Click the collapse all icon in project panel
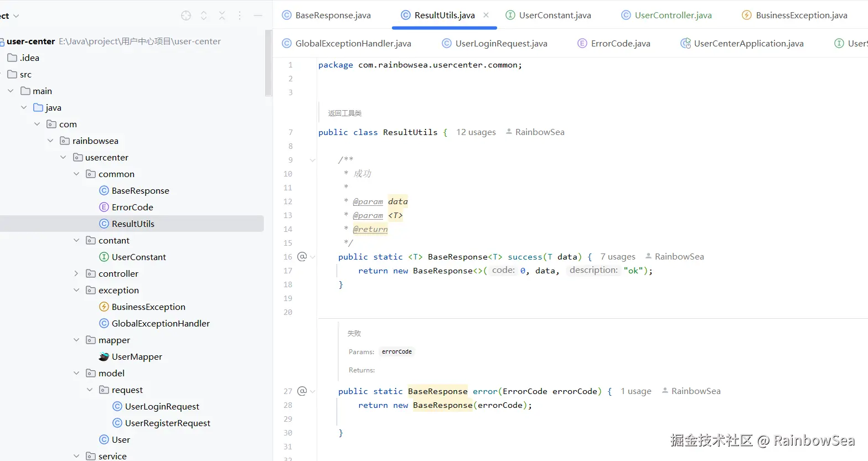Viewport: 868px width, 461px height. pyautogui.click(x=222, y=16)
